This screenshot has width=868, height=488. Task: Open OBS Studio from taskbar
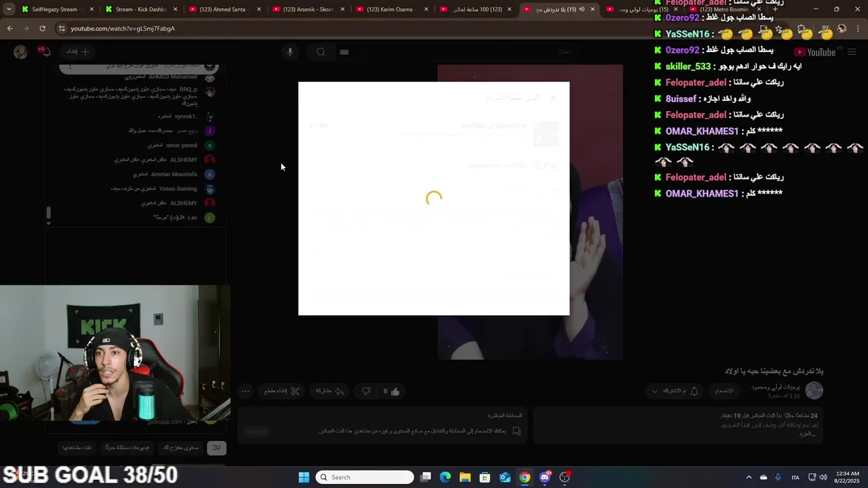point(565,477)
